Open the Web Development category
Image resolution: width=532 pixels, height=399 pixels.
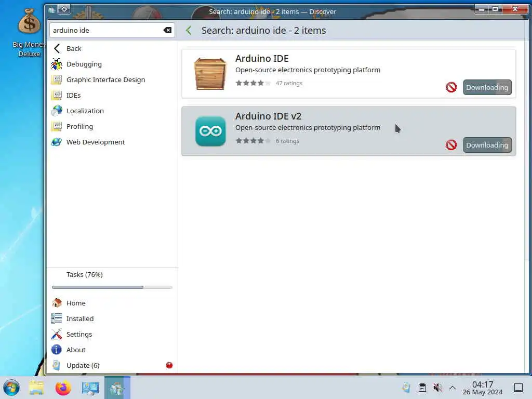click(112, 142)
